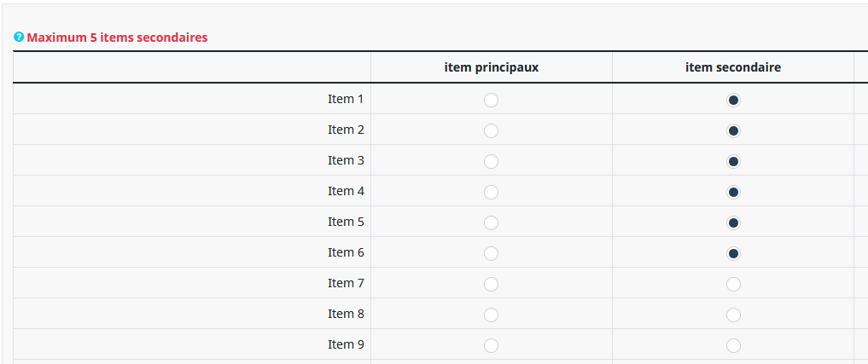868x364 pixels.
Task: Select item principaux for Item 3
Action: [x=491, y=161]
